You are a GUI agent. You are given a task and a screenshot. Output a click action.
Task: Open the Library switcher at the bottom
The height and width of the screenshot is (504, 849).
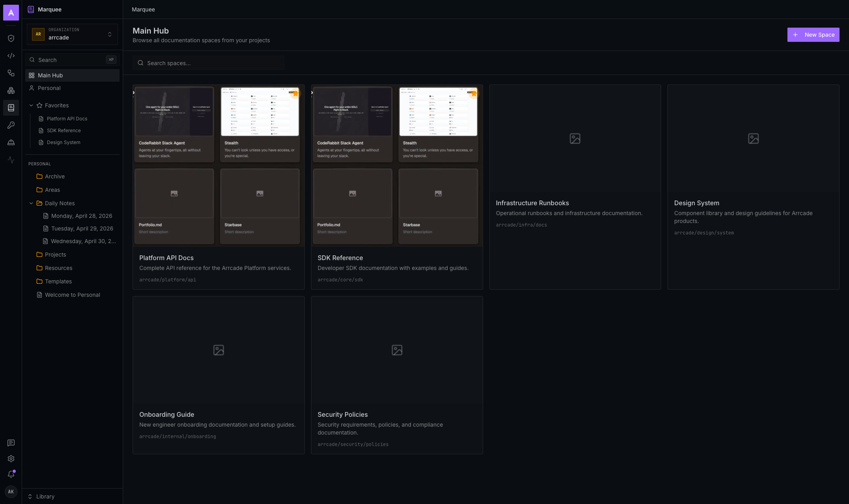72,497
